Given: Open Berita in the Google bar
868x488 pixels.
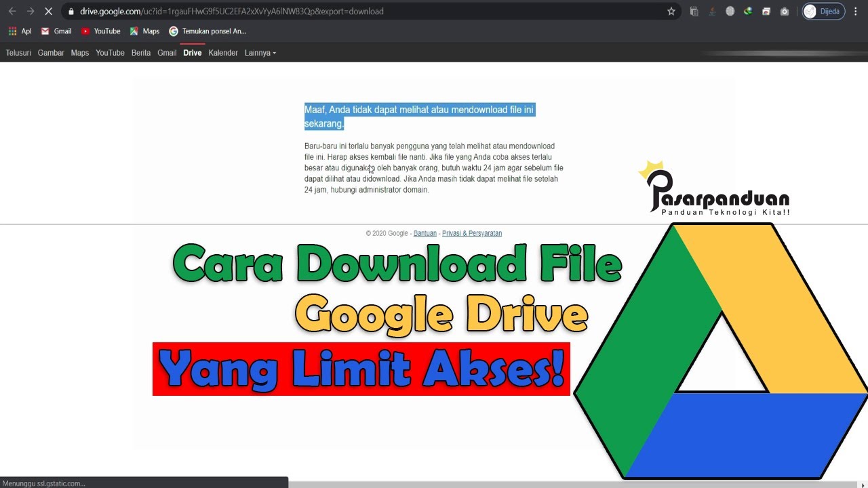Looking at the screenshot, I should point(141,53).
